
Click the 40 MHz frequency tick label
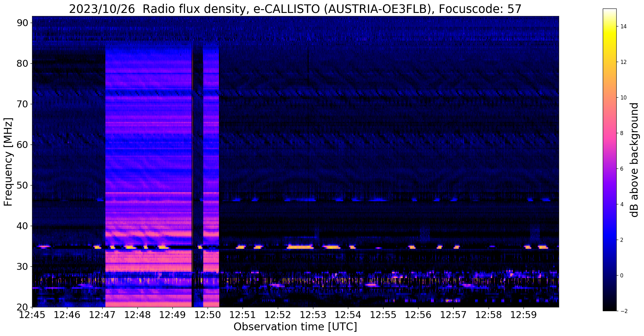[23, 226]
